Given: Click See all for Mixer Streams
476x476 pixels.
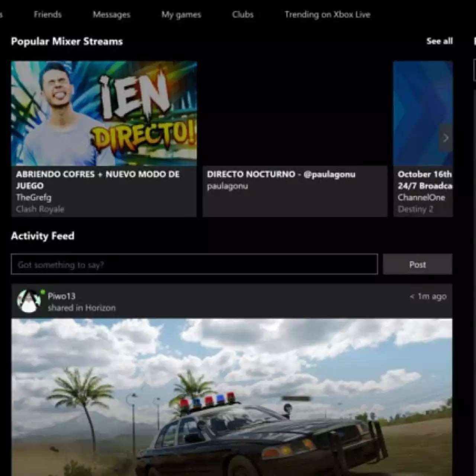Looking at the screenshot, I should click(440, 41).
